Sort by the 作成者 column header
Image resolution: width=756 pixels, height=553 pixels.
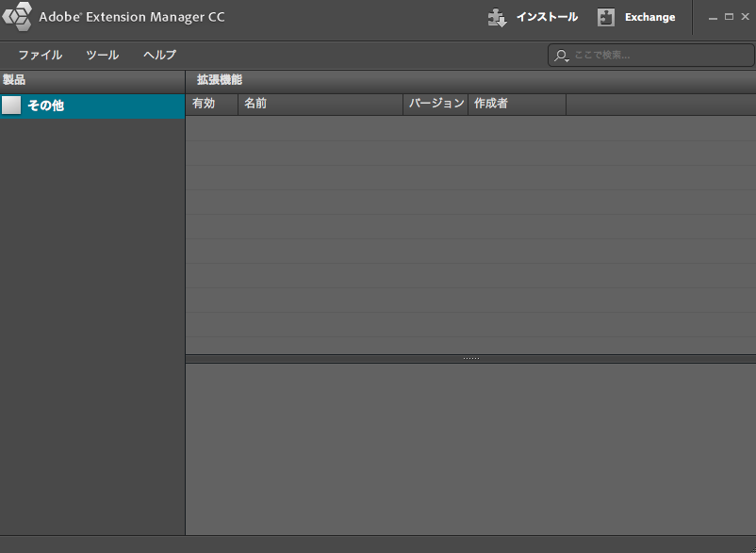coord(518,104)
